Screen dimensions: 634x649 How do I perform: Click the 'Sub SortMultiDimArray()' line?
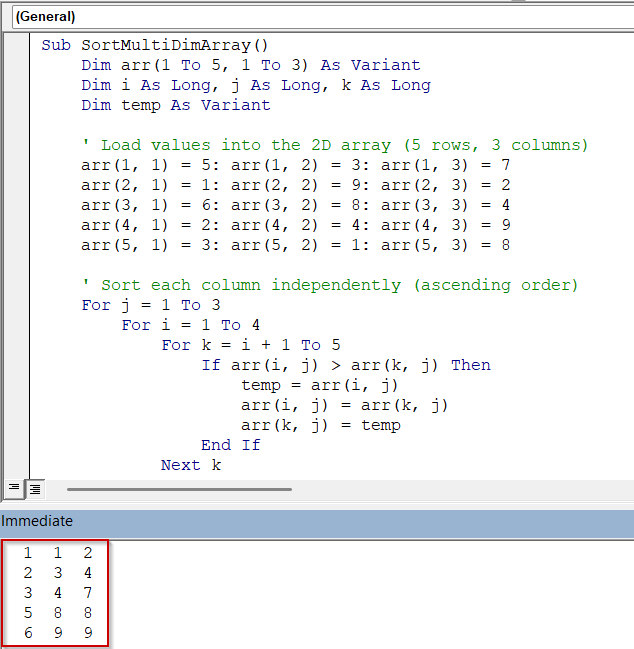click(155, 45)
